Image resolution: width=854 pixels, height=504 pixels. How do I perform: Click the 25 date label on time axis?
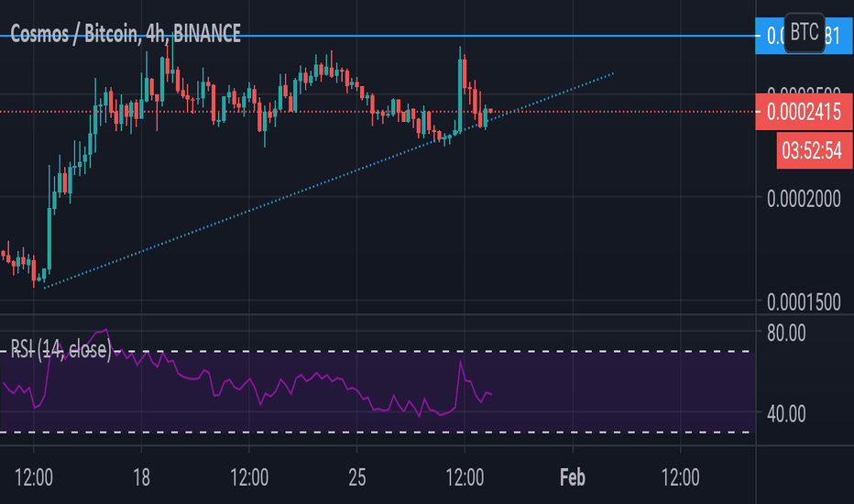tap(356, 477)
